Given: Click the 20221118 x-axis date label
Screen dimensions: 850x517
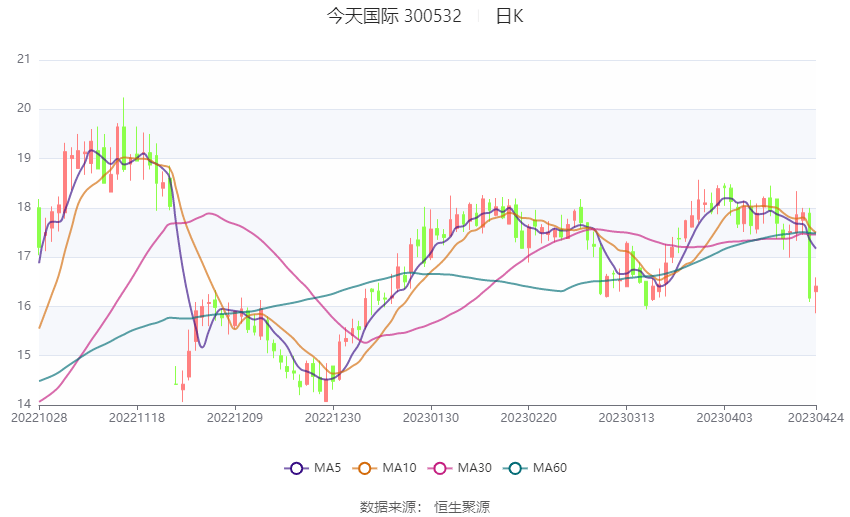Looking at the screenshot, I should coord(137,418).
